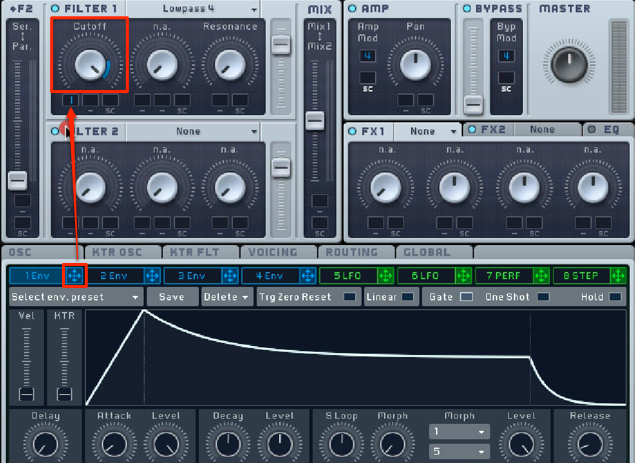Click the Mix1/Mix2 fader
Viewport: 635px width, 463px height.
[x=315, y=120]
